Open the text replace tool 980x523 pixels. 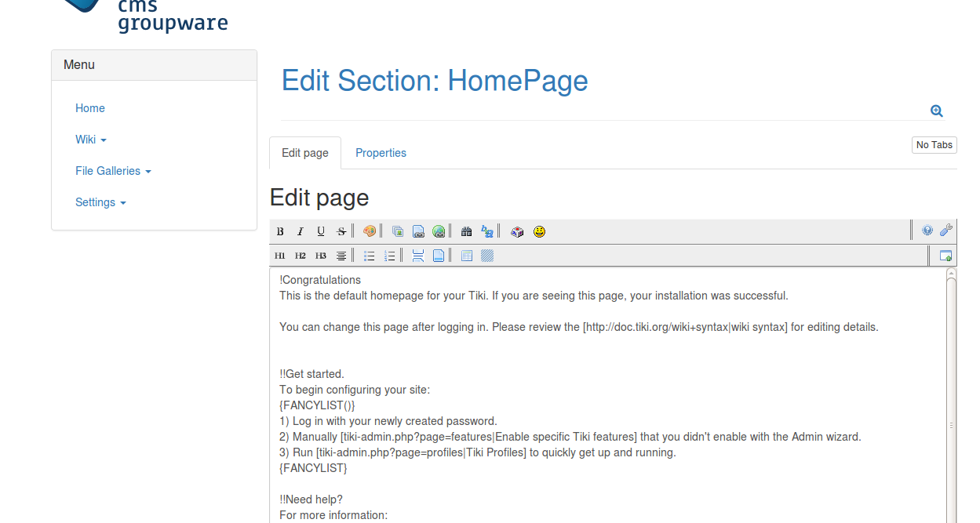487,231
